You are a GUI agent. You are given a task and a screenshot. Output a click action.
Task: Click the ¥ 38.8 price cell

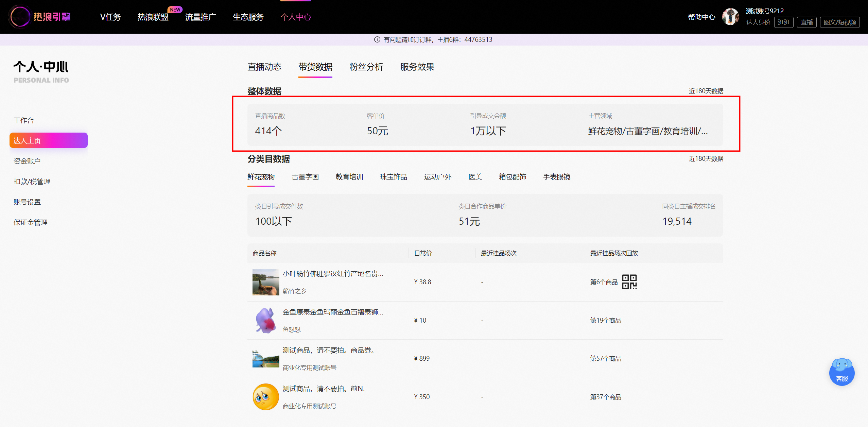pos(422,282)
